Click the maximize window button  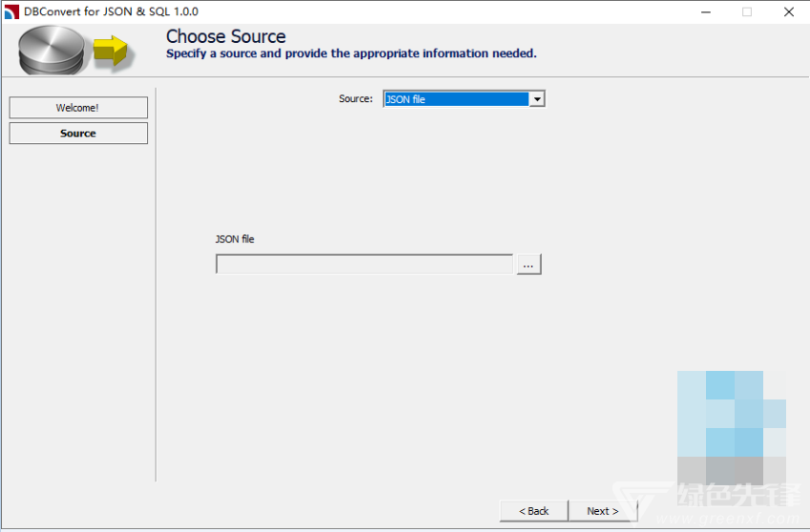[747, 11]
